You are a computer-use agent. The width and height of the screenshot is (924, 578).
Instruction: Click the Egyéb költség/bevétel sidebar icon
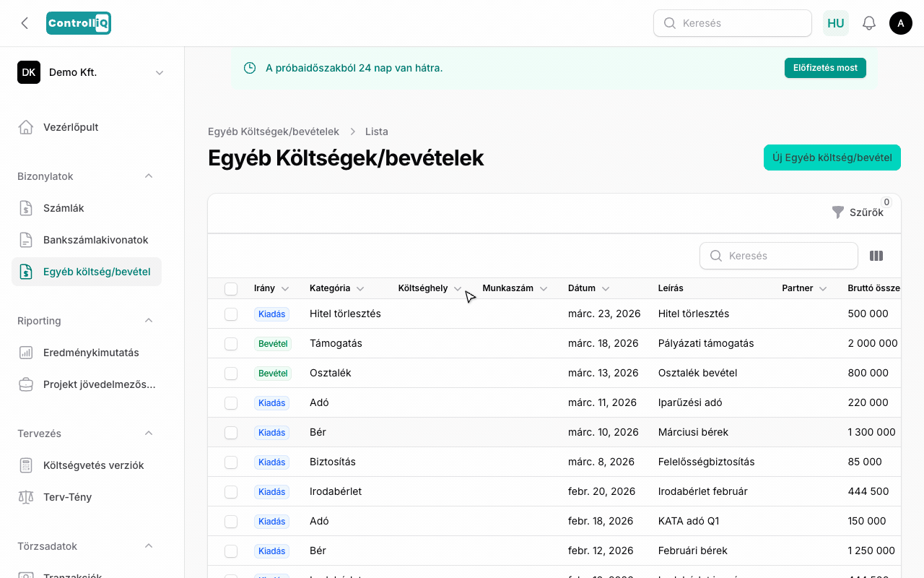pos(26,272)
